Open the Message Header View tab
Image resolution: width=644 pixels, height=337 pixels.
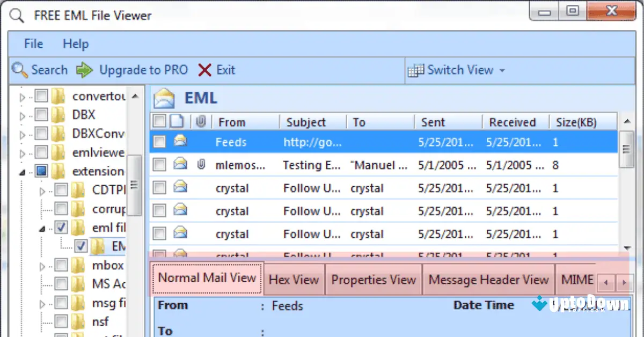(488, 279)
